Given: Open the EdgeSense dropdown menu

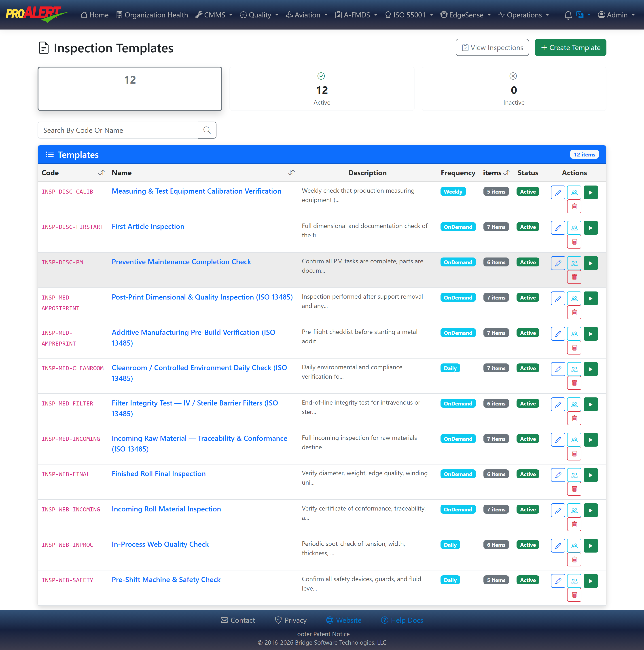Looking at the screenshot, I should click(466, 15).
